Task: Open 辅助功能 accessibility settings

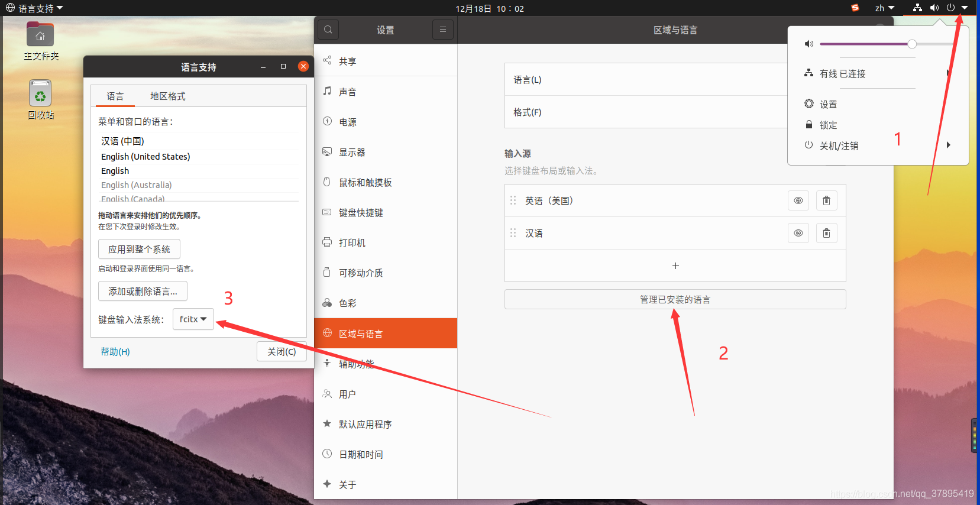Action: (386, 364)
